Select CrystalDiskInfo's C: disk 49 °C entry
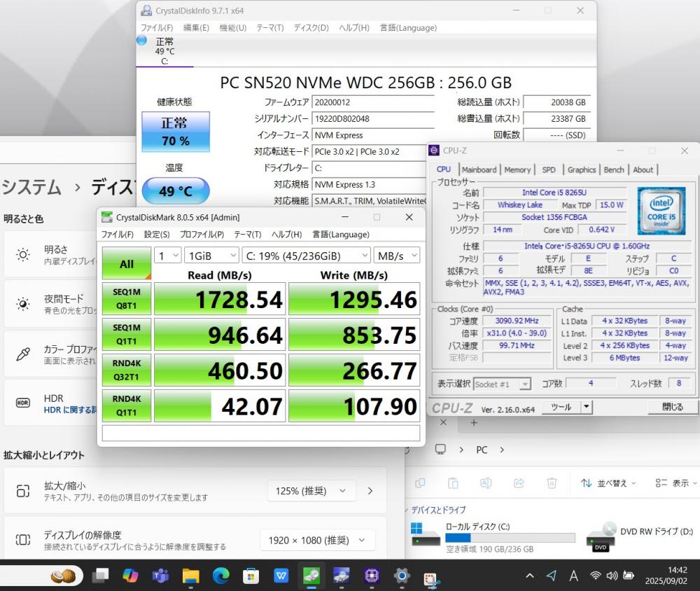The height and width of the screenshot is (591, 700). point(164,51)
